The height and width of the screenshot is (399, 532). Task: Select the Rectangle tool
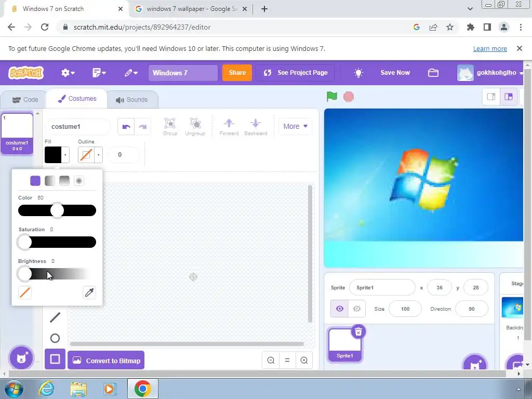click(55, 359)
